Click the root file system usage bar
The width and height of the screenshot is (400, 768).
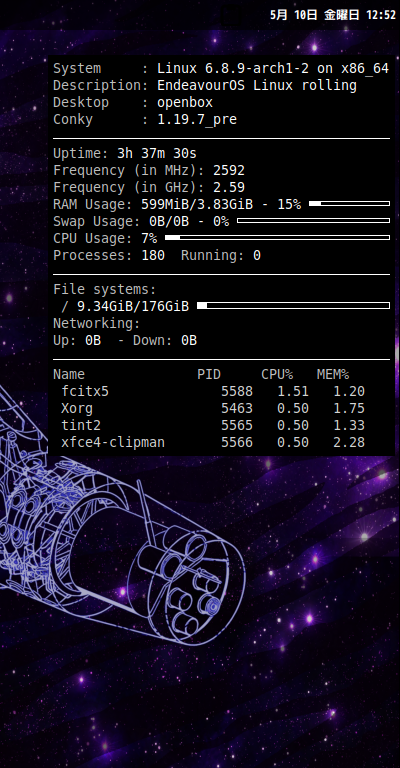pos(293,306)
